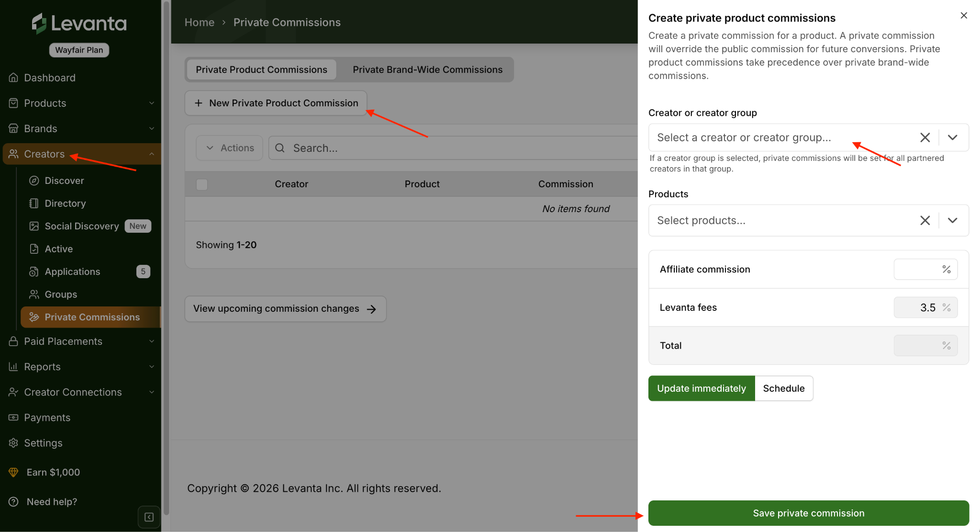Clear the Products selection with its X icon
980x532 pixels.
tap(925, 220)
